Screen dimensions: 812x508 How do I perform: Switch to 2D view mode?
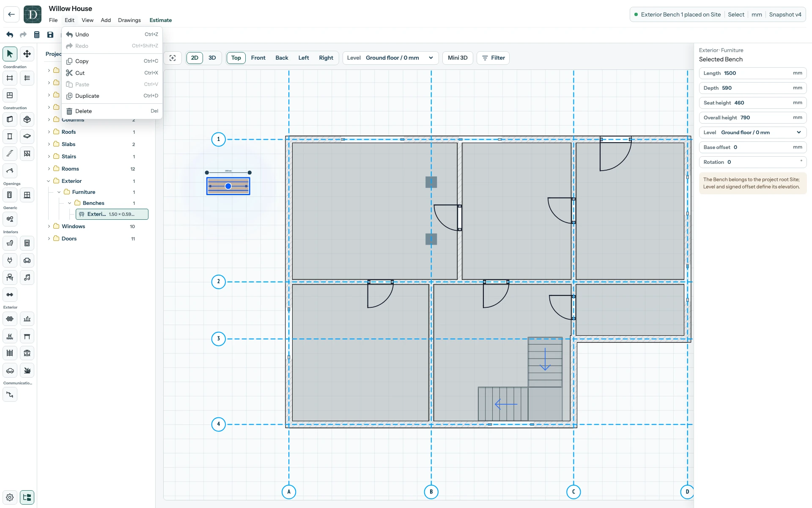(x=195, y=58)
